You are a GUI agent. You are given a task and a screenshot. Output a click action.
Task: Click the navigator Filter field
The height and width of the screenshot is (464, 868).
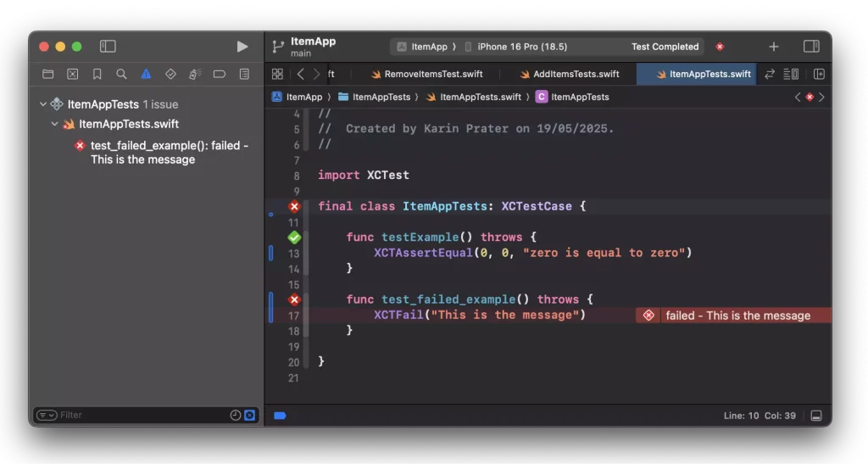[x=140, y=415]
